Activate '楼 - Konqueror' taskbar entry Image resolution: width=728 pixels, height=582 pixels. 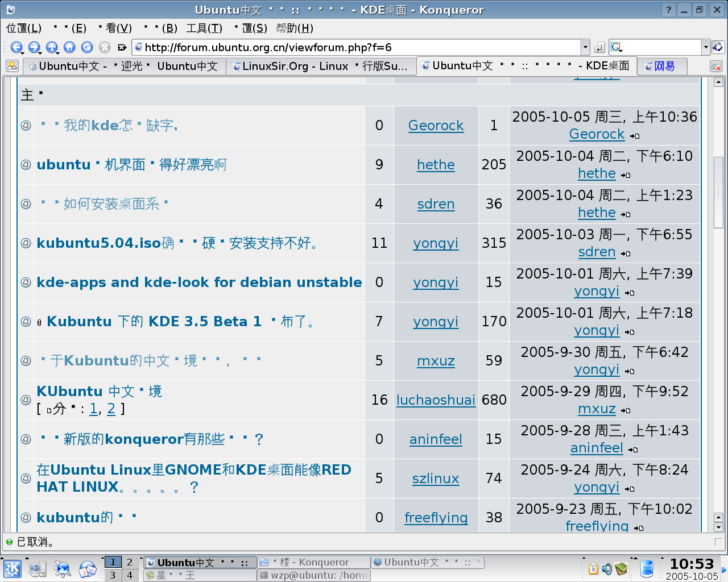[x=313, y=562]
